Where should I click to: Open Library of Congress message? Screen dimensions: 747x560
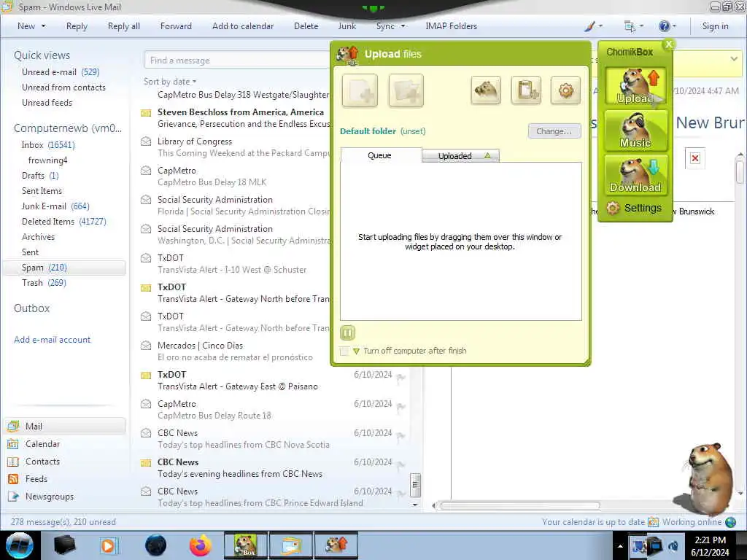235,147
